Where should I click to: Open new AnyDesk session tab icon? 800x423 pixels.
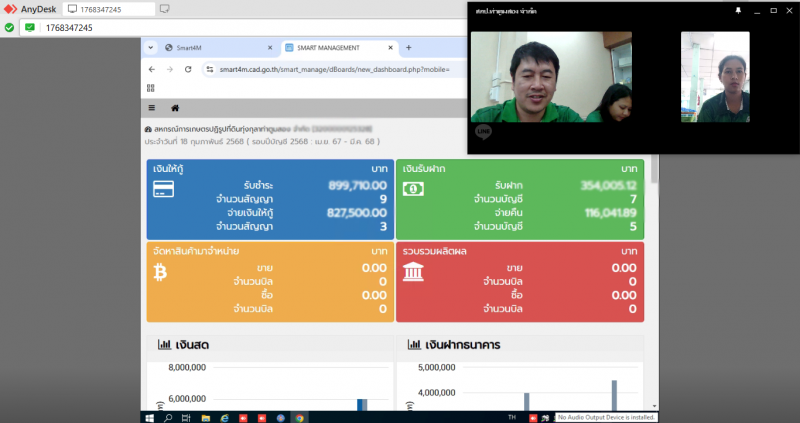[164, 9]
